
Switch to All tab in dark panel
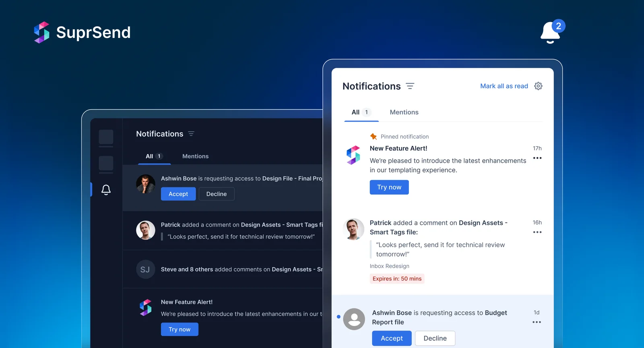154,156
